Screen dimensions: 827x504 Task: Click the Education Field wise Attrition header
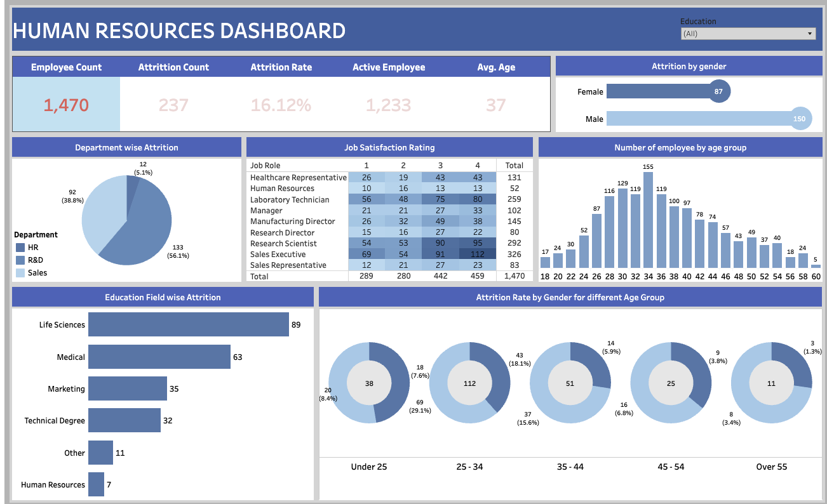tap(163, 297)
